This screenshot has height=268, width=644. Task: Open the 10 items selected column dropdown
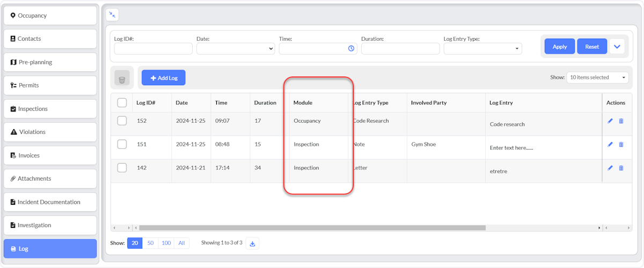(x=597, y=78)
